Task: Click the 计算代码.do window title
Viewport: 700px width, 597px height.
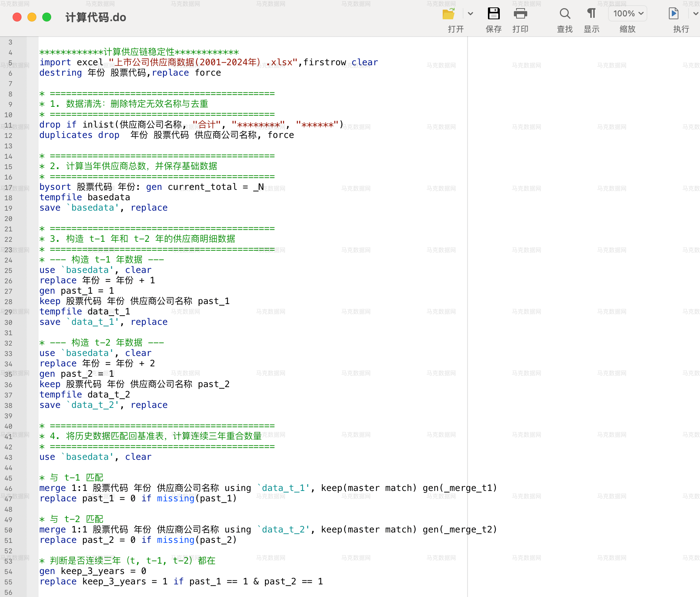Action: [96, 17]
